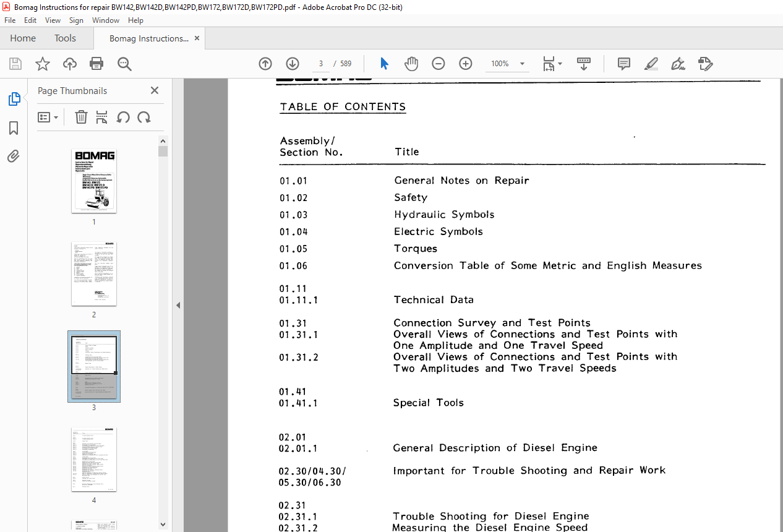Viewport: 783px width, 532px height.
Task: Open the View menu
Action: pyautogui.click(x=53, y=20)
